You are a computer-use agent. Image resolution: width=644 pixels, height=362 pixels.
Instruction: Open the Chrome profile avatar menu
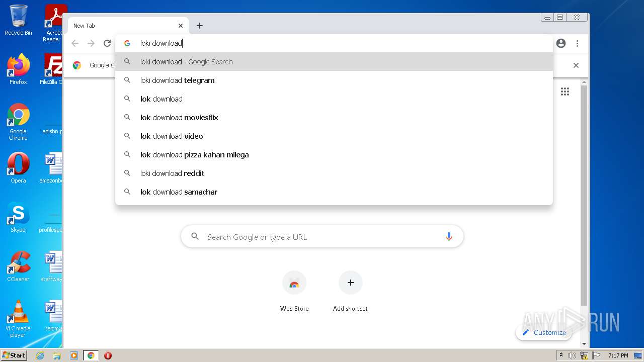(561, 43)
